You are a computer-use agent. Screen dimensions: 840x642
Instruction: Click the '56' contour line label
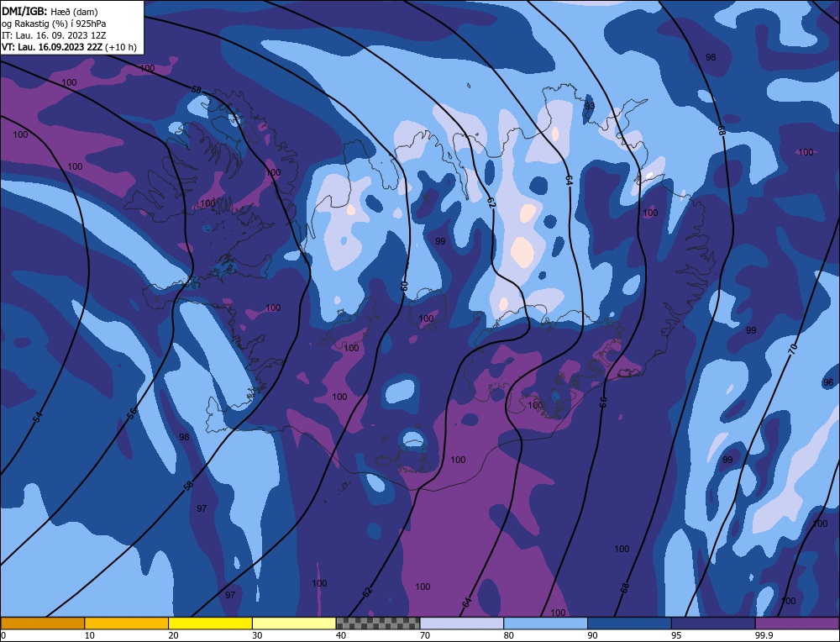pos(132,413)
